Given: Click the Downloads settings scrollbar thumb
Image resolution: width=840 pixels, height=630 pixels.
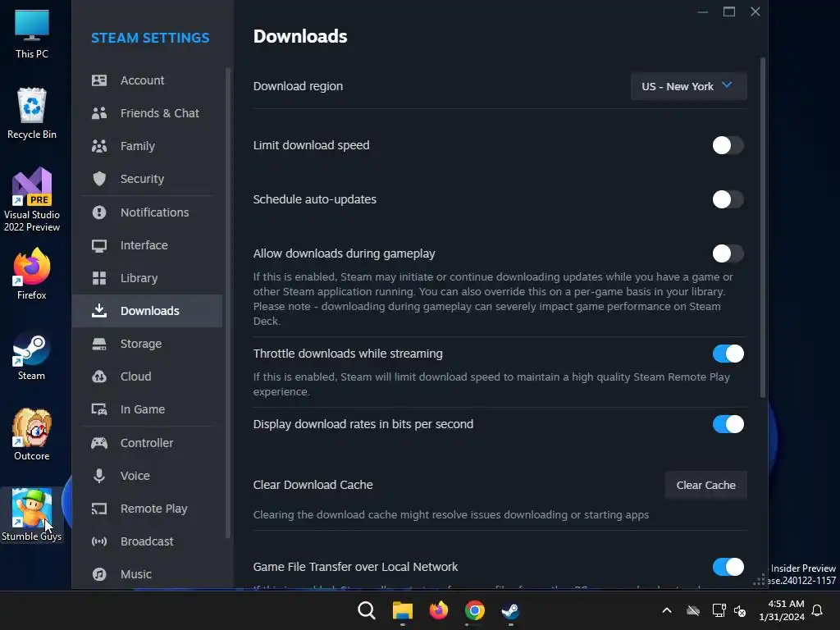Looking at the screenshot, I should [x=763, y=228].
